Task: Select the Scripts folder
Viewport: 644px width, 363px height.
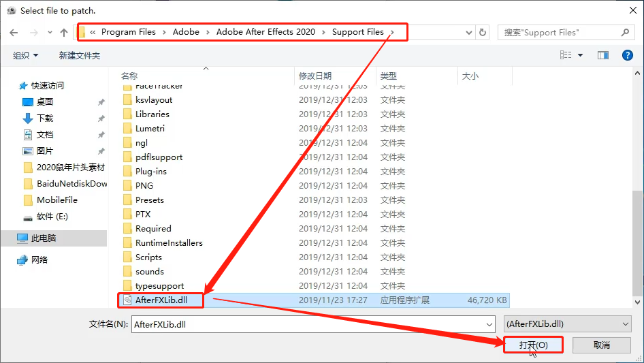Action: click(x=148, y=257)
